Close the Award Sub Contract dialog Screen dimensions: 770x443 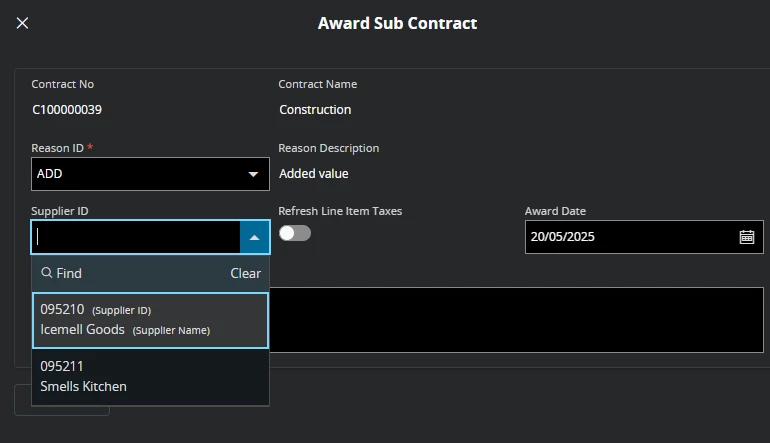tap(22, 23)
